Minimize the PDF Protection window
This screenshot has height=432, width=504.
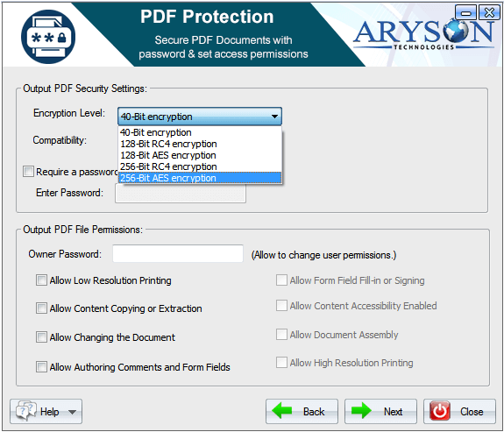pos(465,13)
